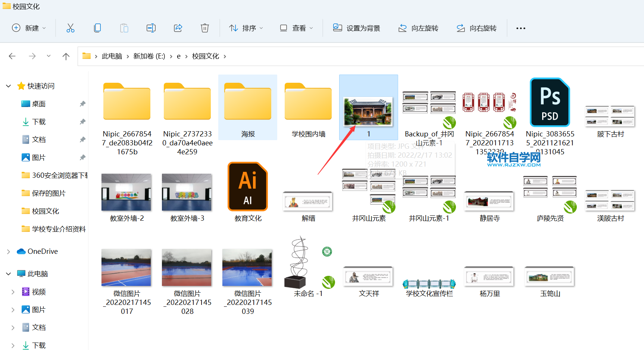Click the Delete trash can icon

tap(205, 28)
